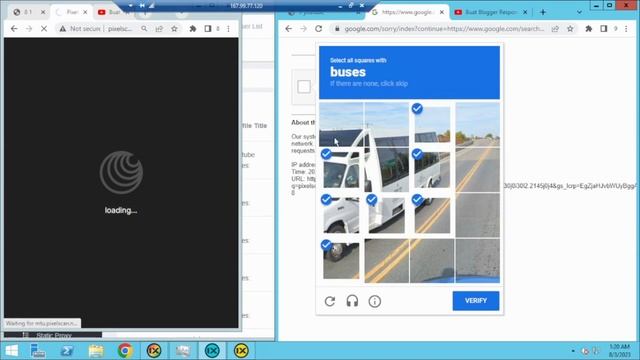Toggle side panel icon in right Chrome
640x360 pixels.
tap(604, 29)
